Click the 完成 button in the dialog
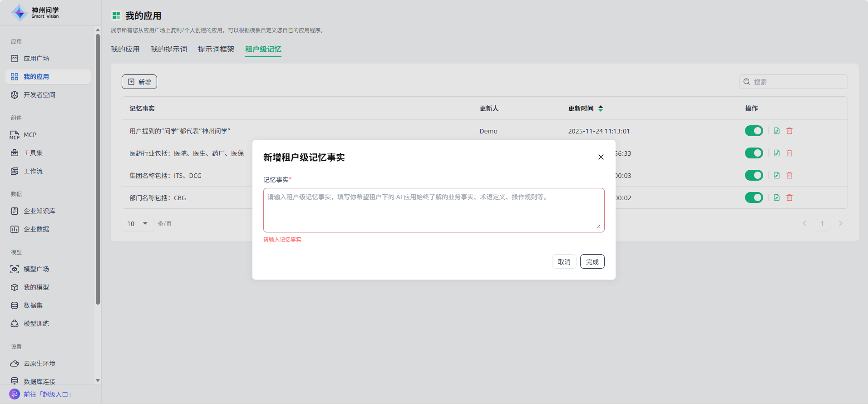The image size is (868, 404). click(592, 261)
